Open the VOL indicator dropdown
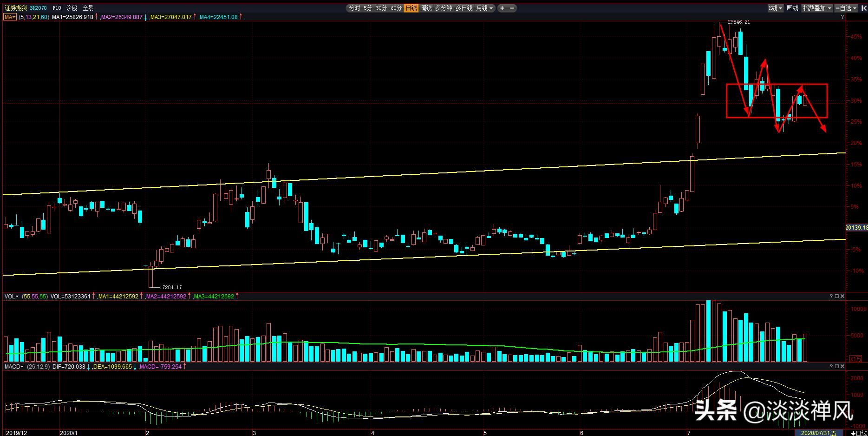Viewport: 868px width, 436px height. (12, 296)
